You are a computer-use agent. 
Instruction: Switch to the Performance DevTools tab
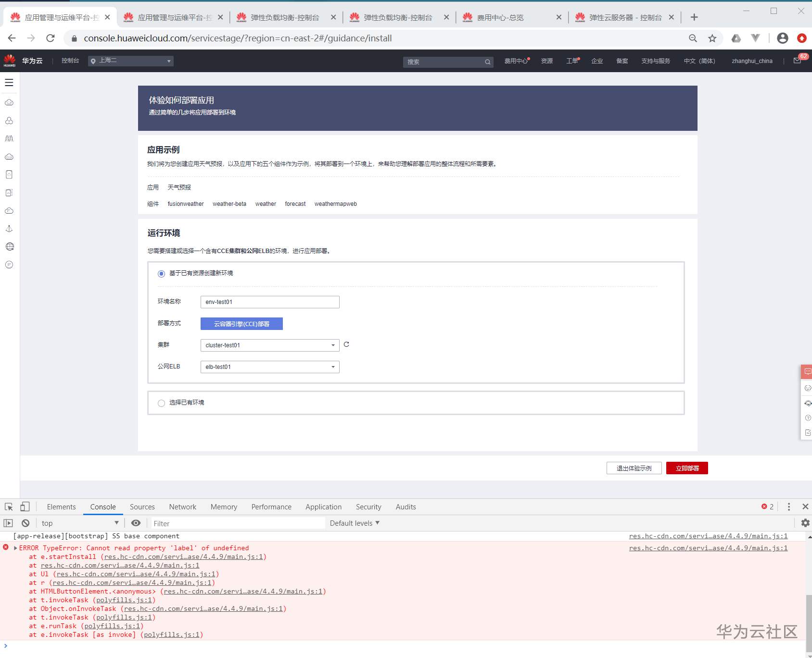tap(271, 506)
